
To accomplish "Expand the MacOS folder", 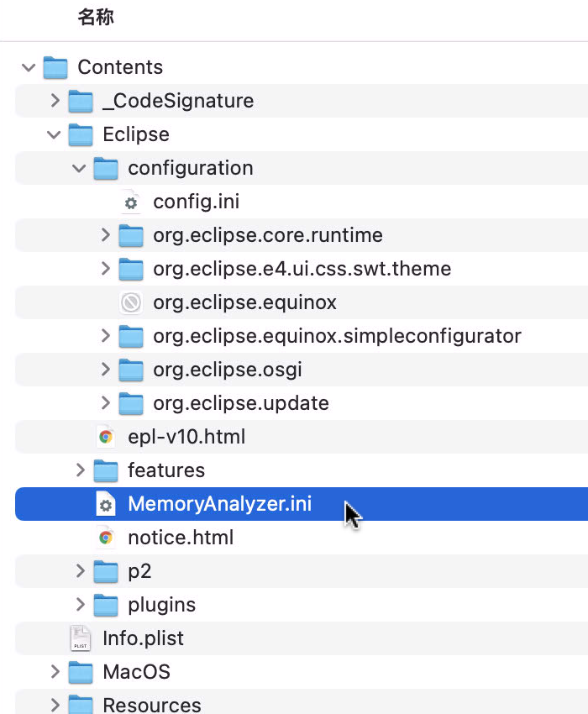I will click(55, 672).
